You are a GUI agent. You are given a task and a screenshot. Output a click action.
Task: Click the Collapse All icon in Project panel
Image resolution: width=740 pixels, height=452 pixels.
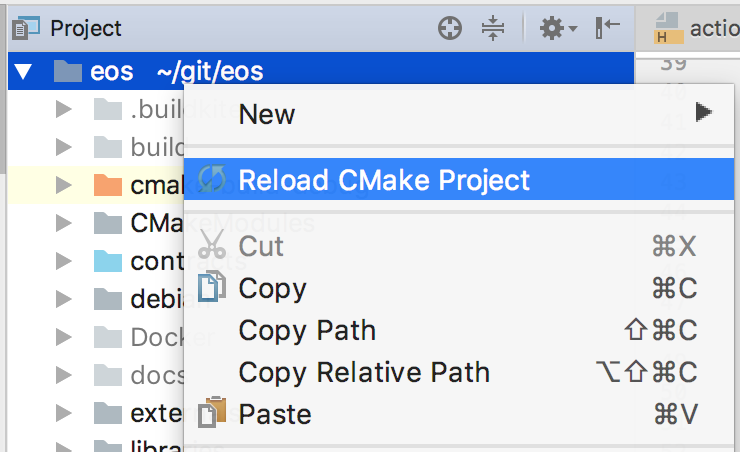point(493,28)
